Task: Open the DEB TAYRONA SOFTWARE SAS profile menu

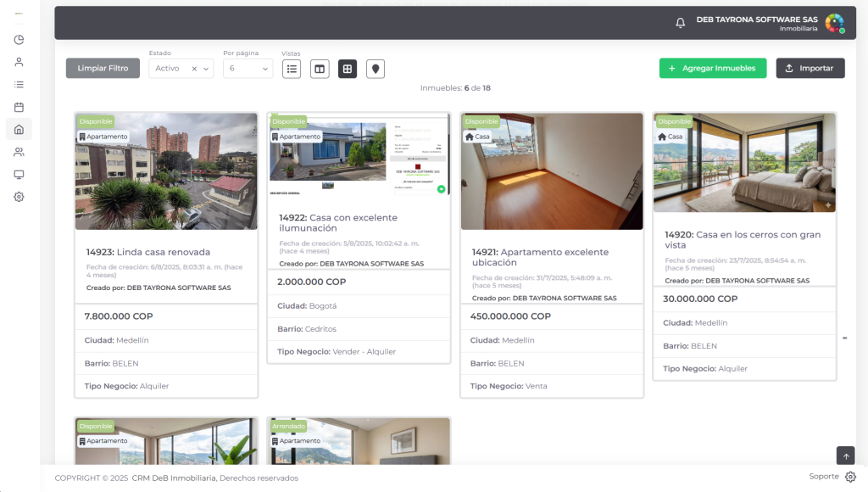Action: pos(834,23)
